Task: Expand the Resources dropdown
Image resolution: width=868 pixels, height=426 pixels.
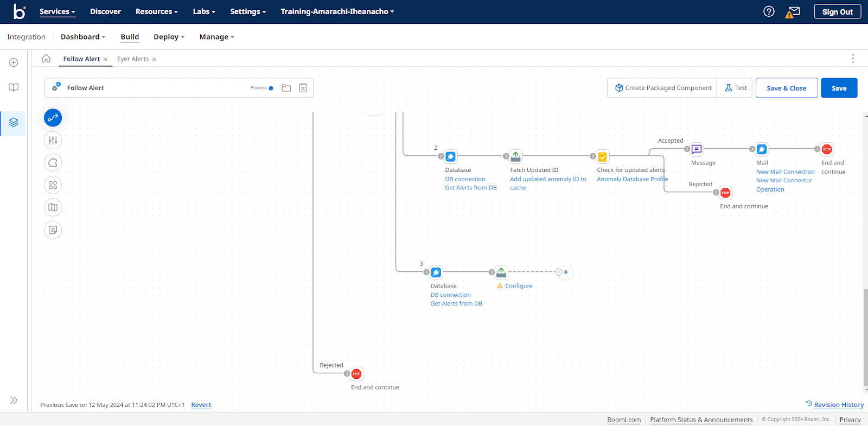Action: [x=156, y=11]
